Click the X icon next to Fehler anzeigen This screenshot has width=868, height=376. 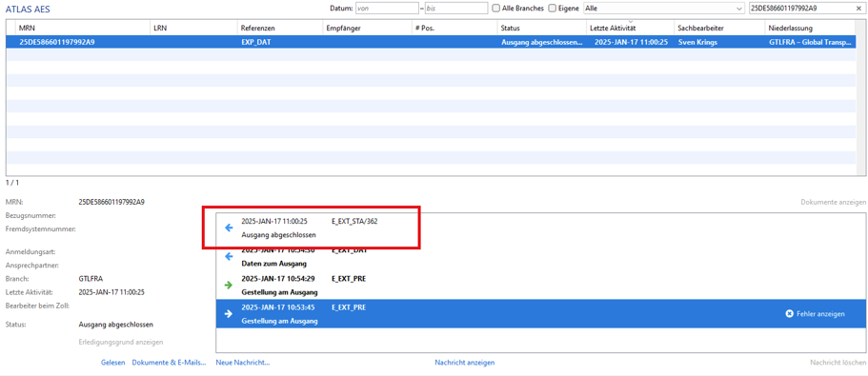click(x=789, y=314)
